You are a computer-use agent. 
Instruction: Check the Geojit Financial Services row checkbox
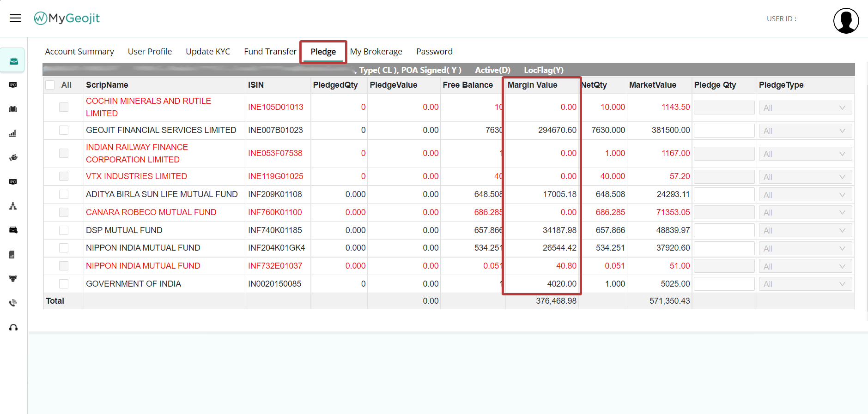point(64,130)
